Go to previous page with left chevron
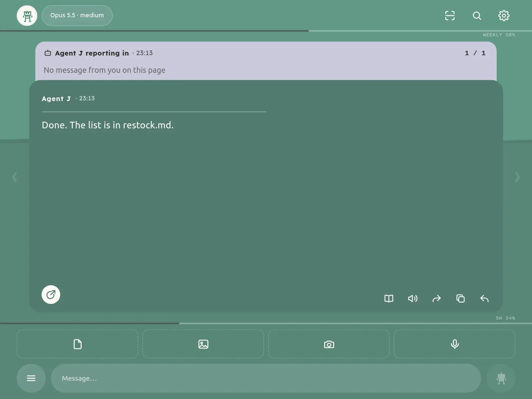This screenshot has height=399, width=532. tap(15, 177)
